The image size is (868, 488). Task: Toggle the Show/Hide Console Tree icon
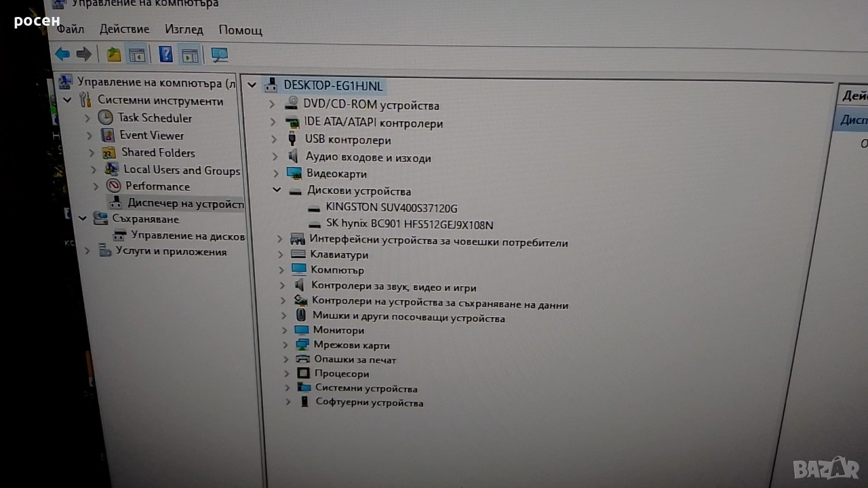[x=137, y=55]
